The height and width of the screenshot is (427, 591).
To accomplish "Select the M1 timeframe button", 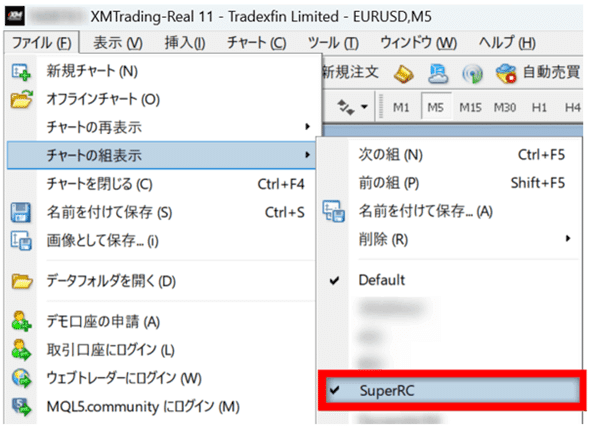I will click(401, 107).
